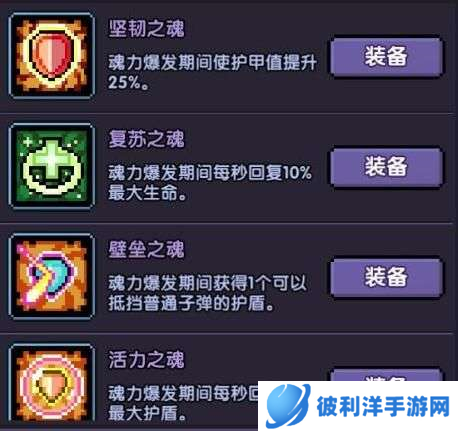Click partially hidden 装备 button for 活力之魂

point(386,375)
